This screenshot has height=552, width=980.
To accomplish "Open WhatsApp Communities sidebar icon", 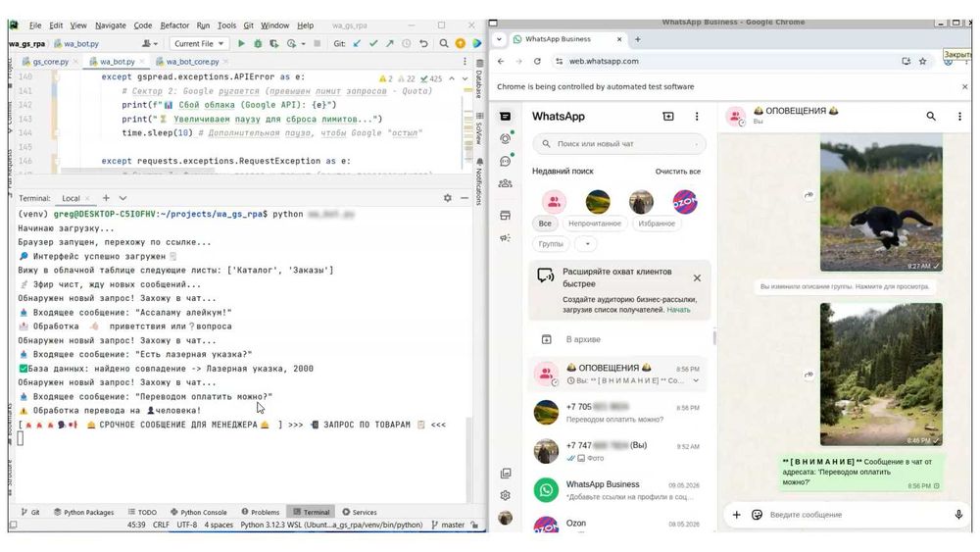I will pos(505,183).
